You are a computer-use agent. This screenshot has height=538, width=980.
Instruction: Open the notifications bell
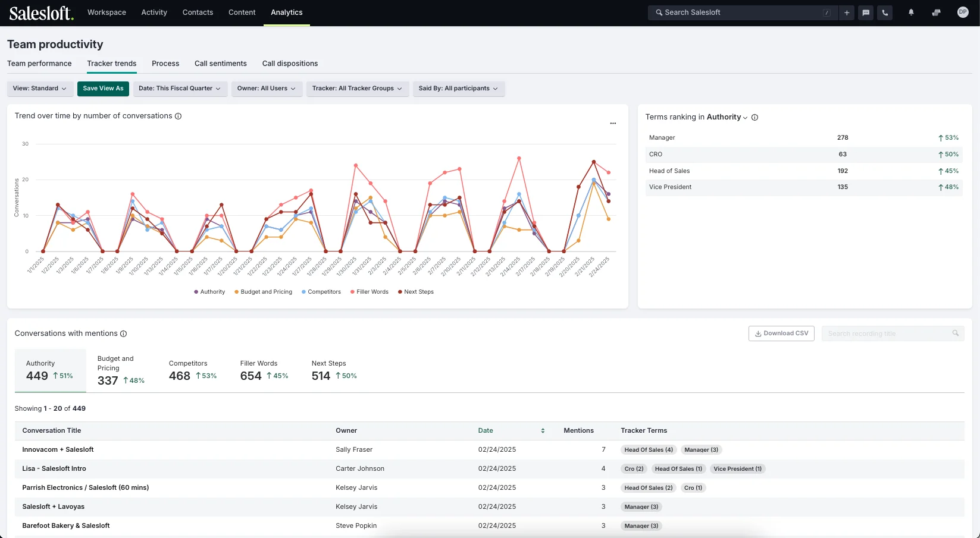(x=911, y=12)
